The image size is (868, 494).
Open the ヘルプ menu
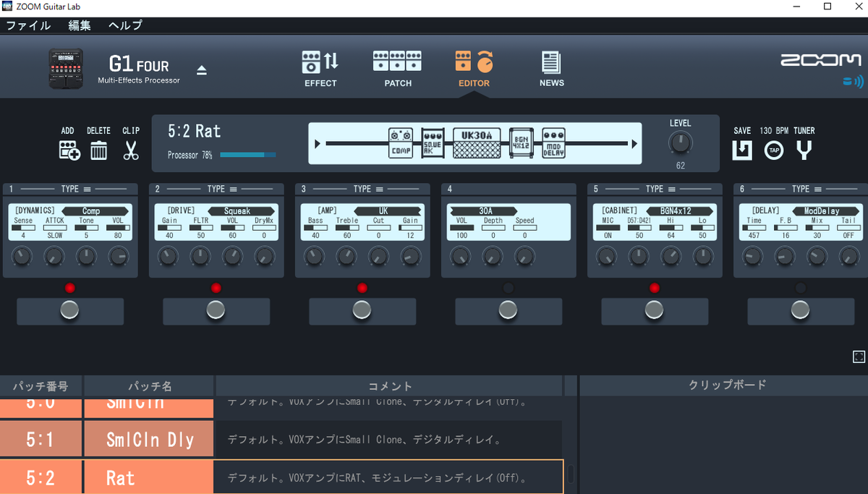125,25
